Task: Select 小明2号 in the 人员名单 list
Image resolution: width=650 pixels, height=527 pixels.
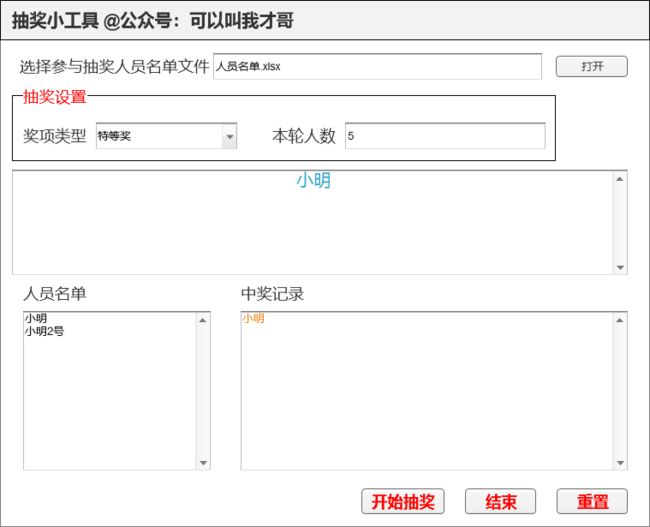Action: 44,331
